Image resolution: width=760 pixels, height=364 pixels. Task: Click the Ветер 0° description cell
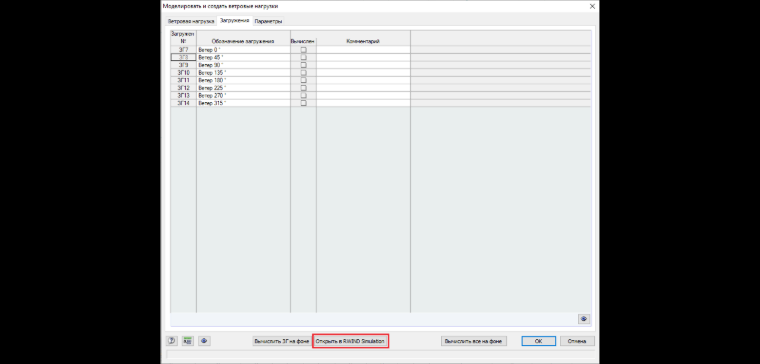pyautogui.click(x=243, y=49)
